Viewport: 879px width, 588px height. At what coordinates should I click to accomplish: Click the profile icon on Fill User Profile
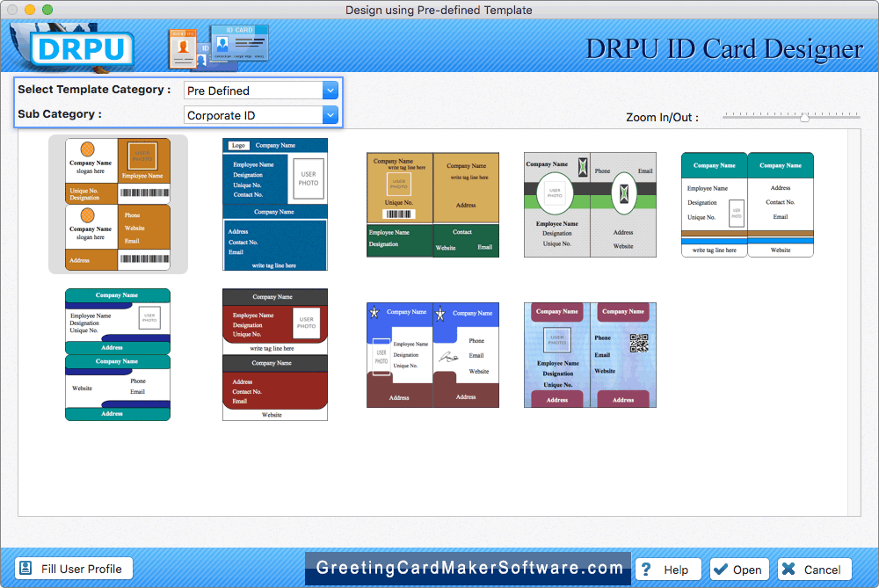tap(25, 569)
